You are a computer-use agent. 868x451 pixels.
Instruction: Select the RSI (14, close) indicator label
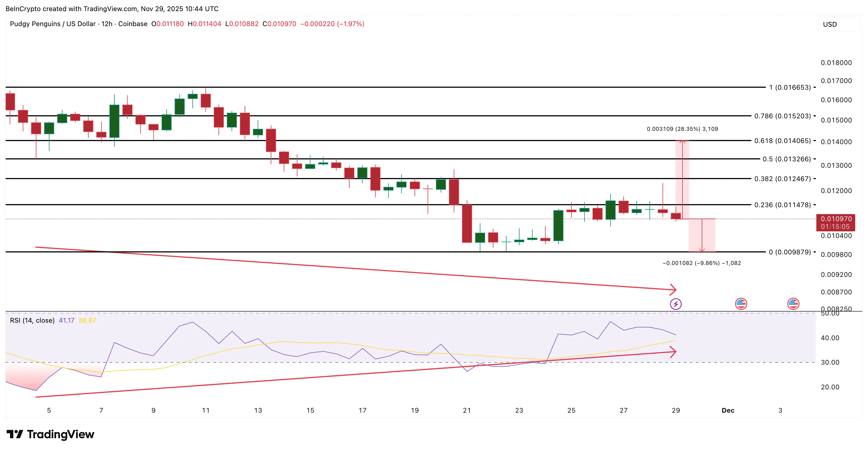pyautogui.click(x=32, y=320)
